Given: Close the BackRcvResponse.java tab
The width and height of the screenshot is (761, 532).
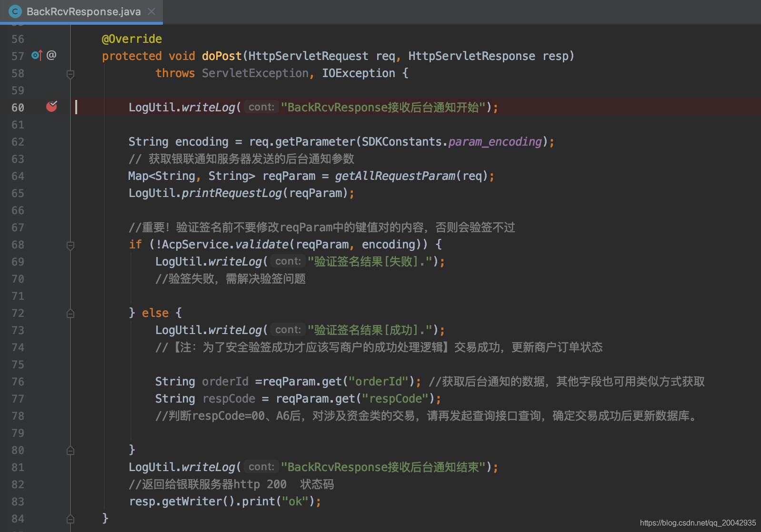Looking at the screenshot, I should point(151,11).
